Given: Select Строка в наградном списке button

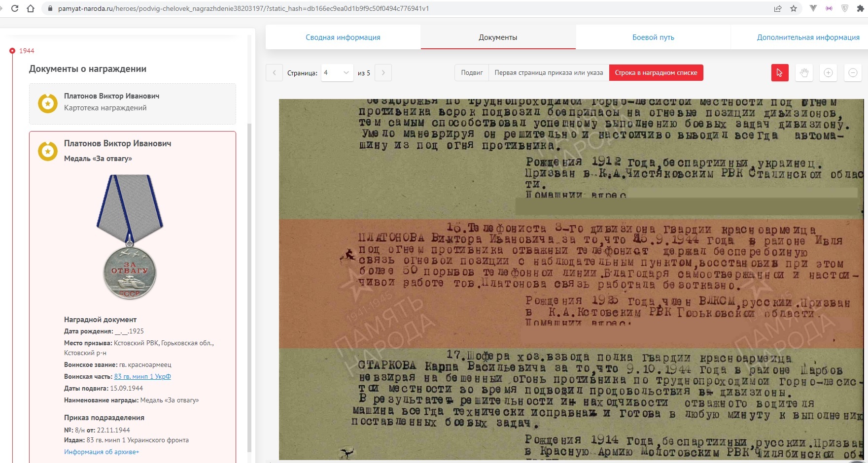Looking at the screenshot, I should click(x=656, y=73).
